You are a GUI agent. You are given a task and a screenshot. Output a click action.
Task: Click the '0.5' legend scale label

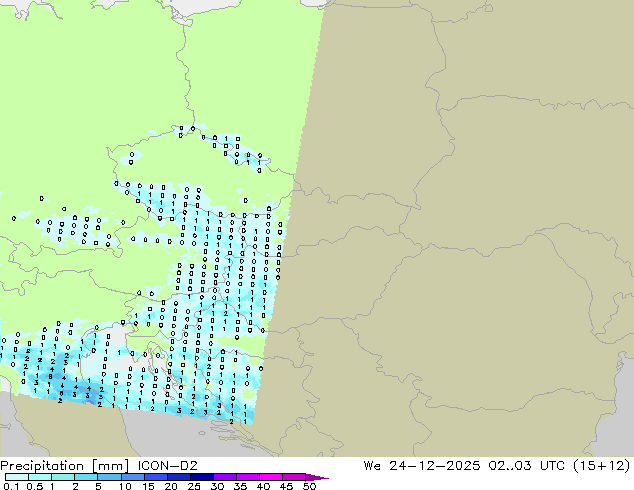34,486
